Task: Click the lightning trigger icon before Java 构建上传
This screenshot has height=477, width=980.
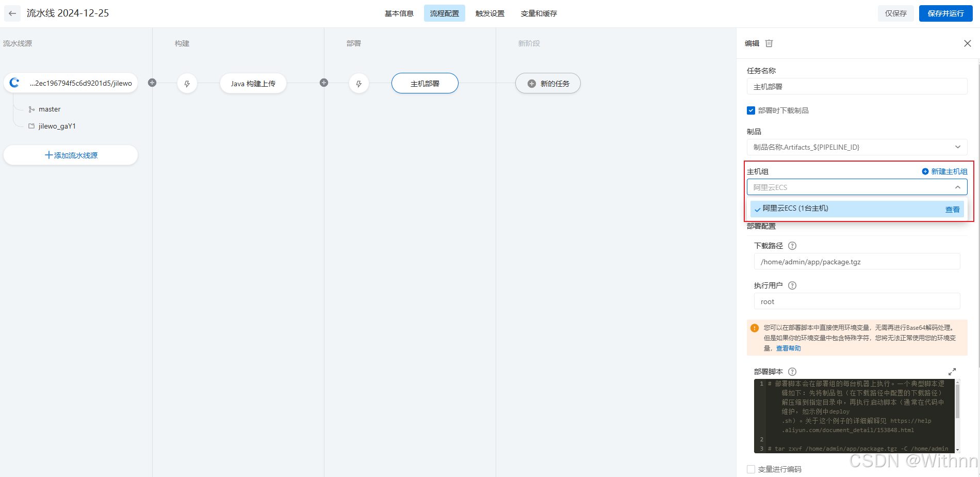Action: [187, 83]
